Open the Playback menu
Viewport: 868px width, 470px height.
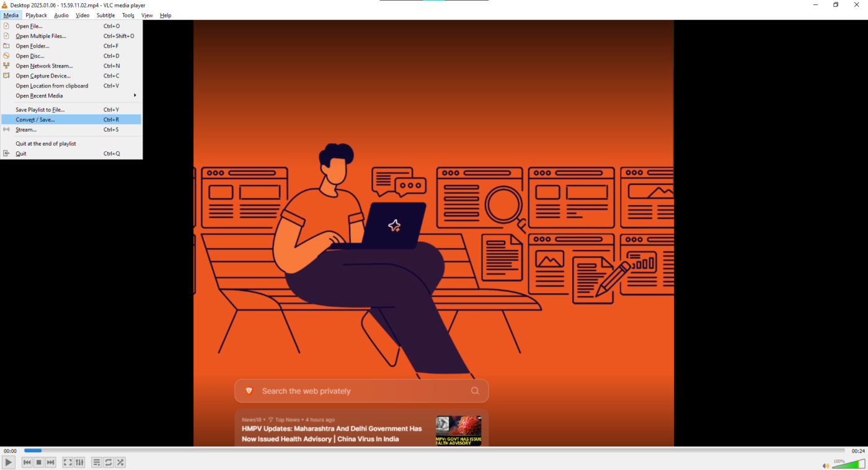point(36,15)
